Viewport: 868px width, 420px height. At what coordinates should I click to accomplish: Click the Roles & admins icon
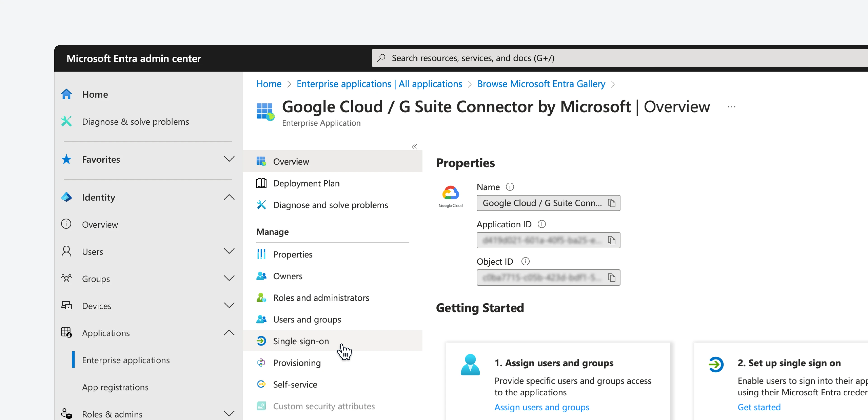(x=66, y=414)
